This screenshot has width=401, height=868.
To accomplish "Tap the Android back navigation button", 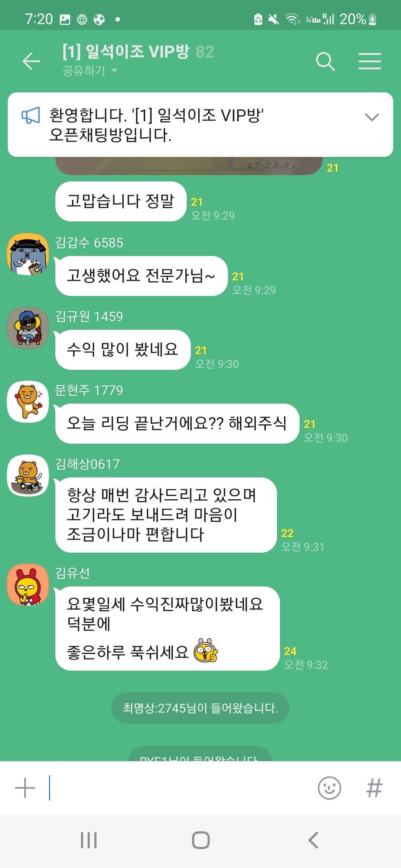I will [313, 840].
